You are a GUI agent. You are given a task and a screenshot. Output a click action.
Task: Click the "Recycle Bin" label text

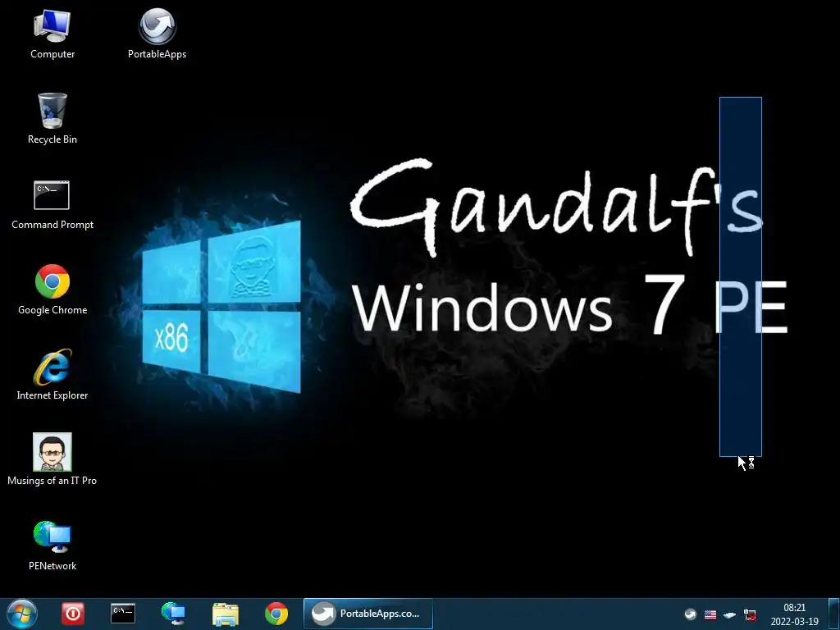click(52, 139)
